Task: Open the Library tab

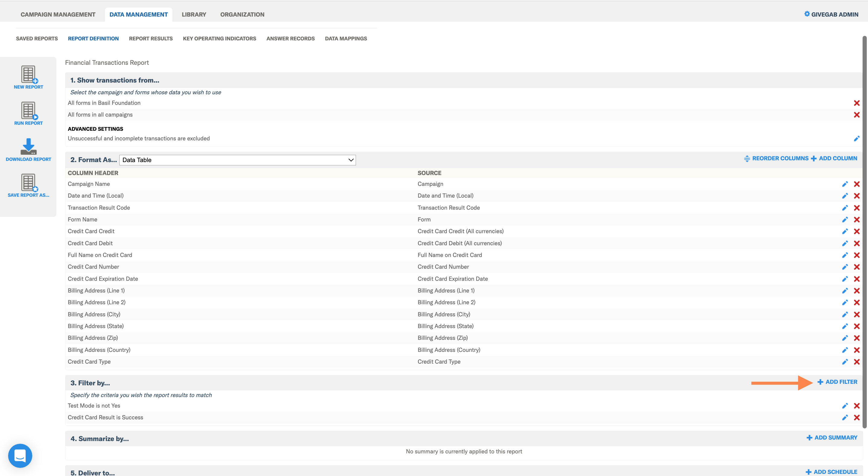Action: pos(194,14)
